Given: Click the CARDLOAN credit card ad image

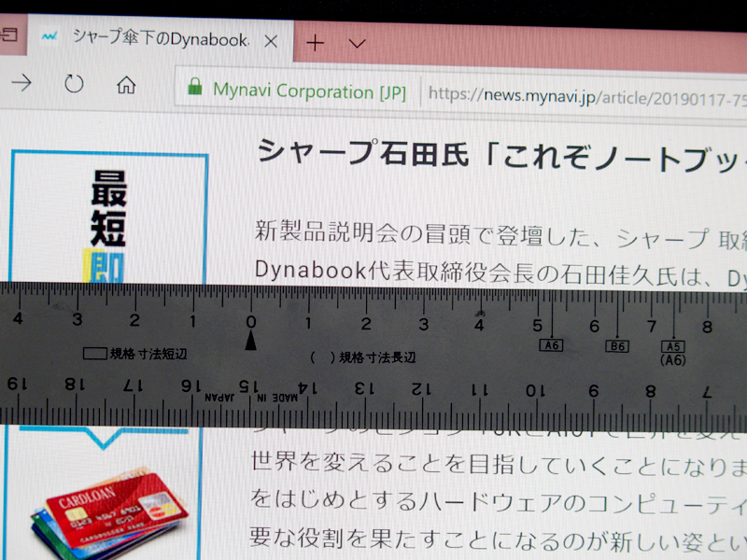Looking at the screenshot, I should [108, 512].
